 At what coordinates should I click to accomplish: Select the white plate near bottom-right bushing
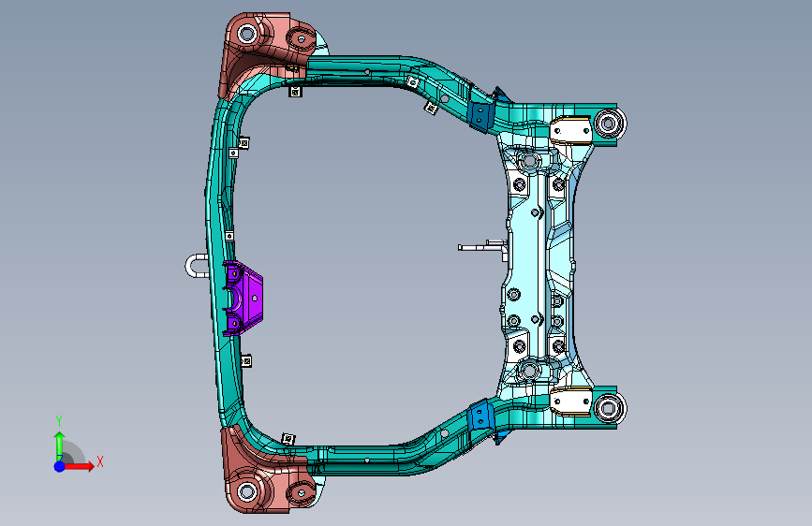pyautogui.click(x=570, y=402)
